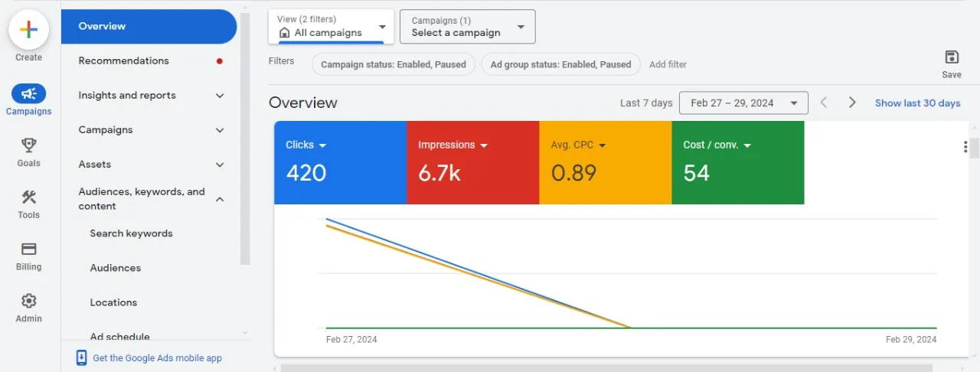Open the Impressions metric dropdown
The height and width of the screenshot is (372, 980).
[484, 145]
